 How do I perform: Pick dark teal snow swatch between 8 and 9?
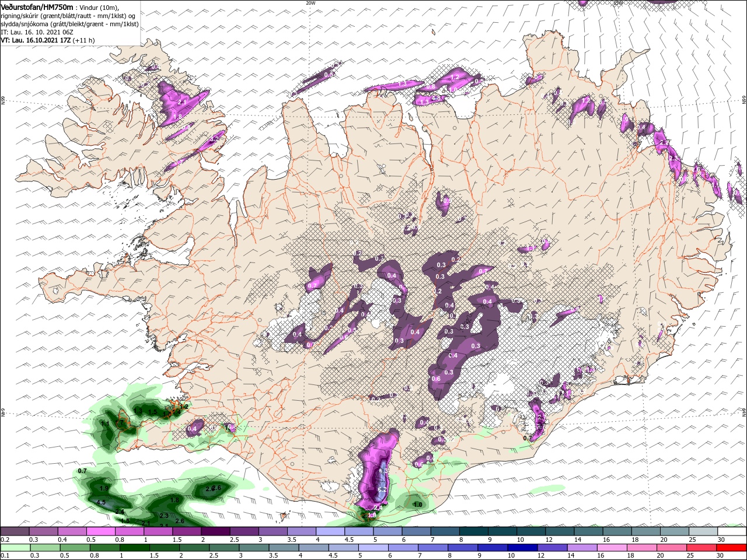tap(474, 531)
